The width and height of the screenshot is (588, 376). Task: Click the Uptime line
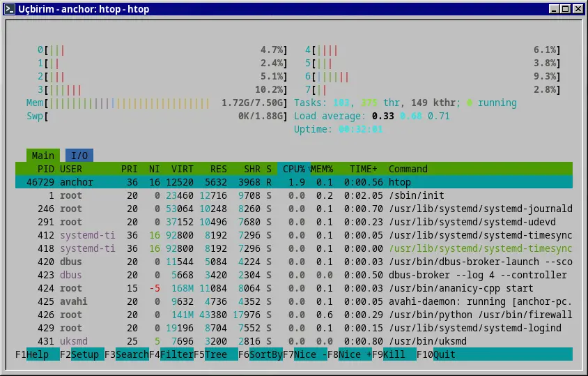339,130
